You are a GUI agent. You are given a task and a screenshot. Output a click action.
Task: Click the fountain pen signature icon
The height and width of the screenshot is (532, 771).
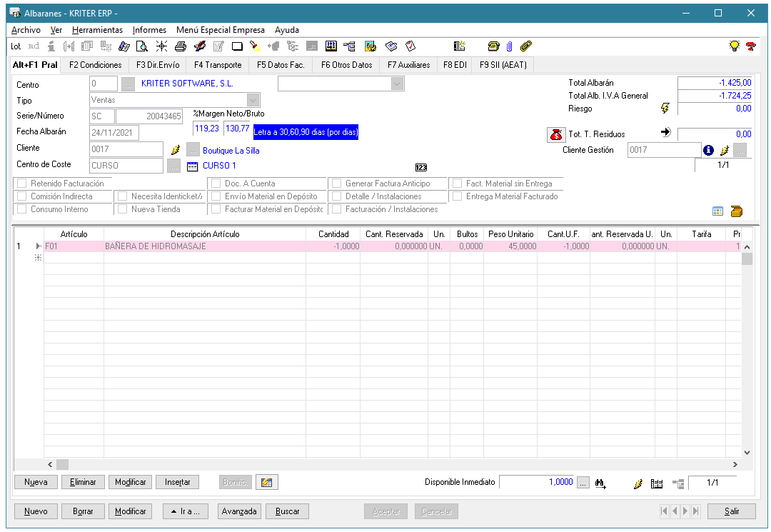[x=200, y=46]
